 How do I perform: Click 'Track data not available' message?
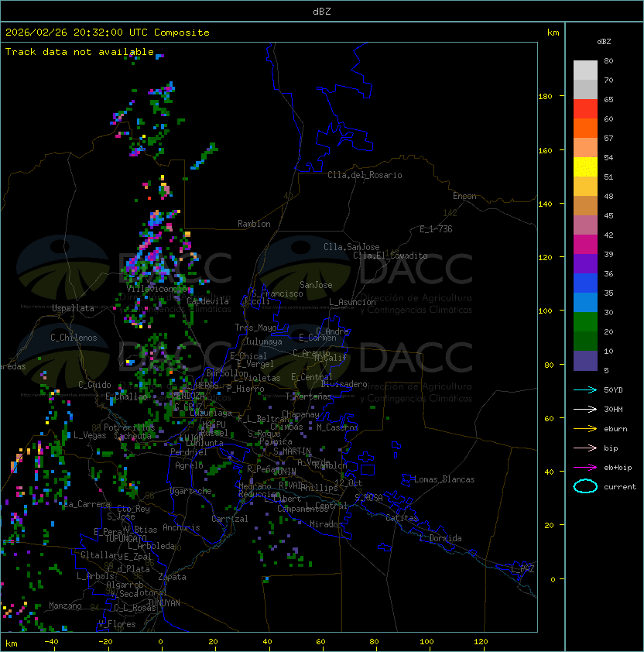80,52
